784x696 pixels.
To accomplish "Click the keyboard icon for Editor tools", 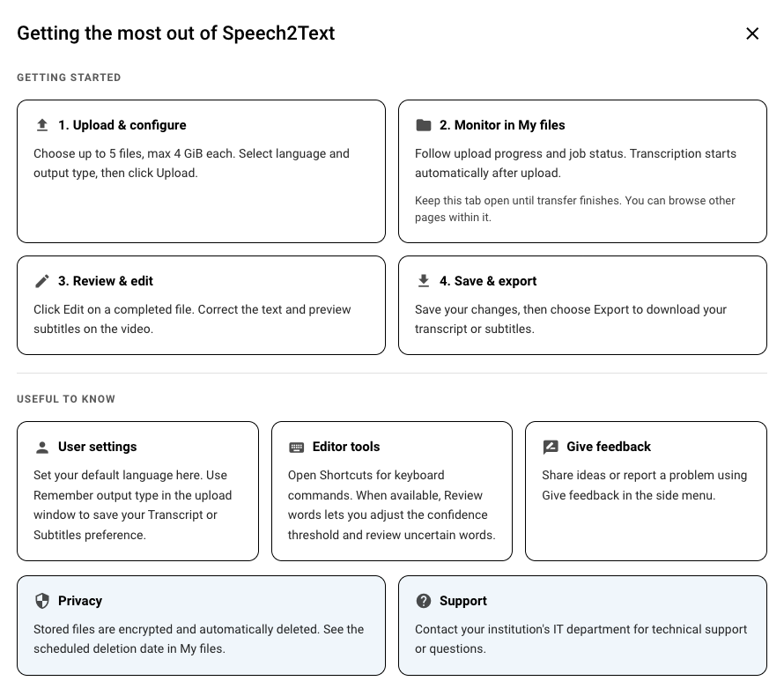I will [x=297, y=447].
